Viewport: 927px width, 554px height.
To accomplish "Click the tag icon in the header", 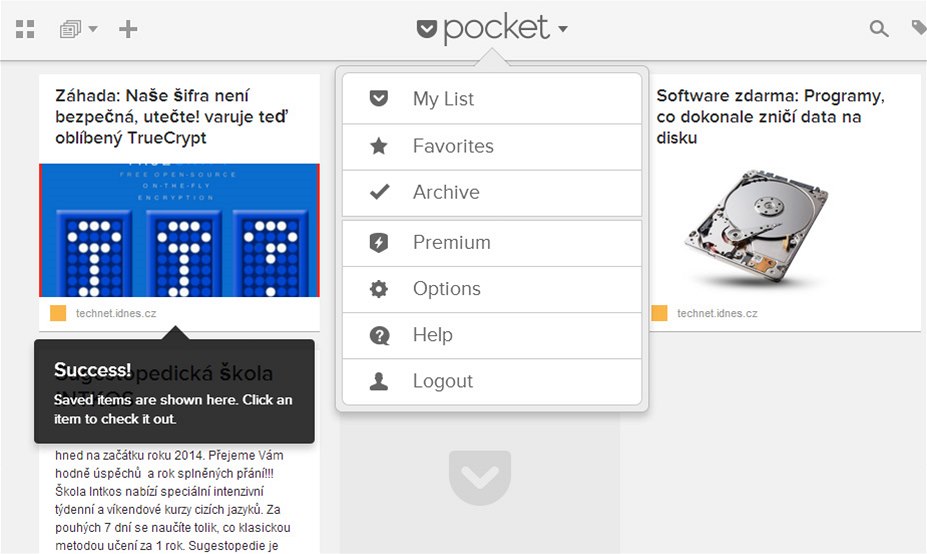I will point(919,28).
